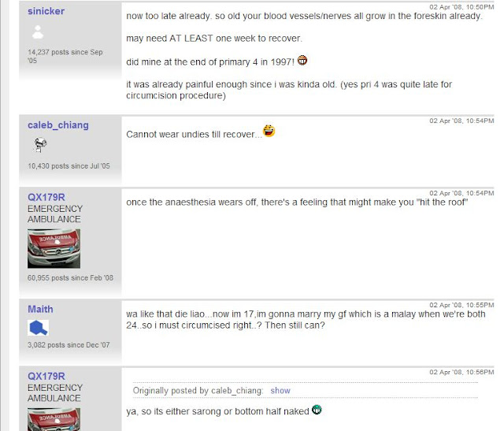The width and height of the screenshot is (504, 431).
Task: Click QX179R's 10:54PM post timestamp
Action: click(x=461, y=193)
